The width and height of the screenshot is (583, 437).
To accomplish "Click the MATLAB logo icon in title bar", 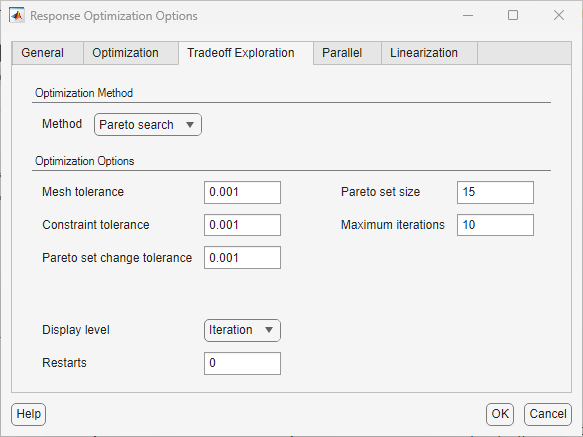I will (x=17, y=16).
